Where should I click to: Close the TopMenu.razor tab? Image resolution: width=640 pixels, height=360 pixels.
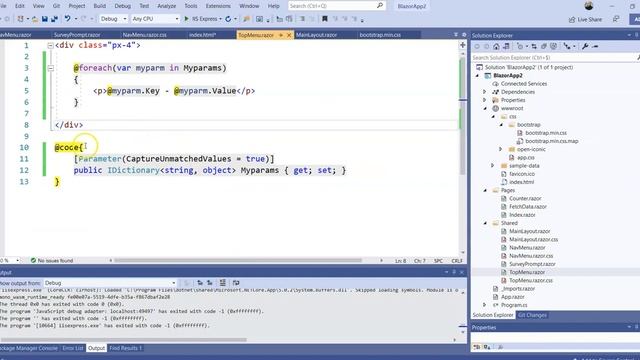click(289, 35)
